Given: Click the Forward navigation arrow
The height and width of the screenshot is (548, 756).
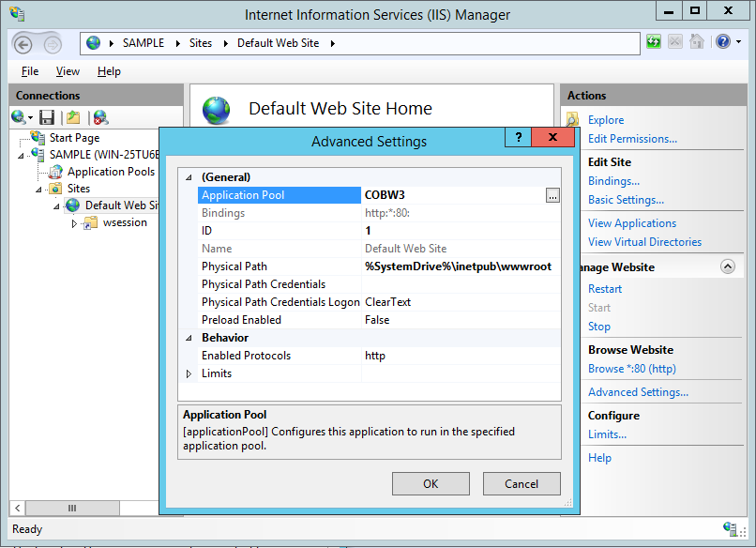Looking at the screenshot, I should [x=53, y=44].
